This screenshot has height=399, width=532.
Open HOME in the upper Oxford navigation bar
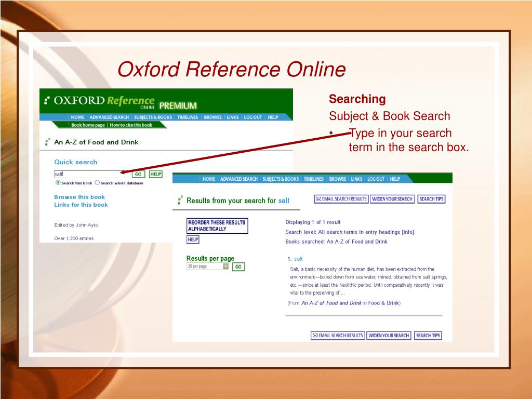(x=77, y=117)
